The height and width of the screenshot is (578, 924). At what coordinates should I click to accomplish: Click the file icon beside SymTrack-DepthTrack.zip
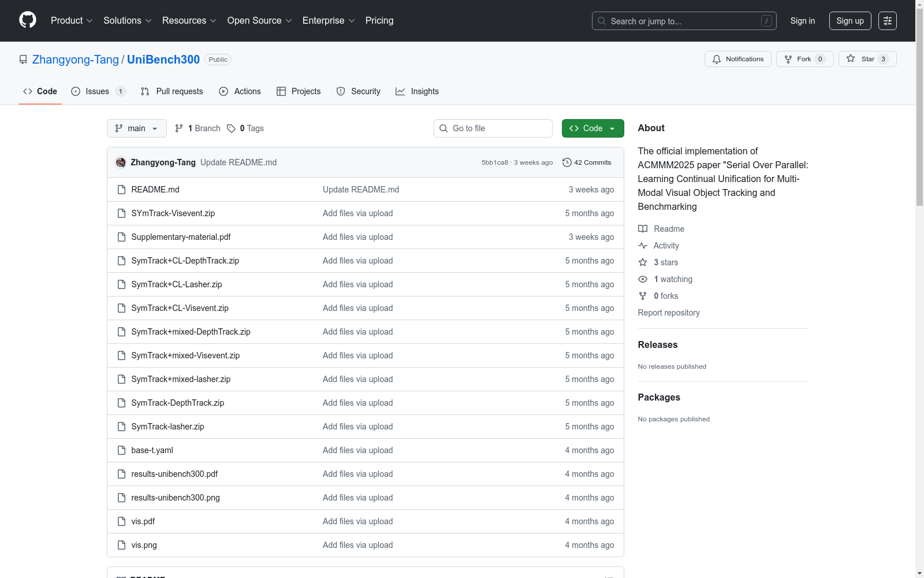click(x=121, y=403)
